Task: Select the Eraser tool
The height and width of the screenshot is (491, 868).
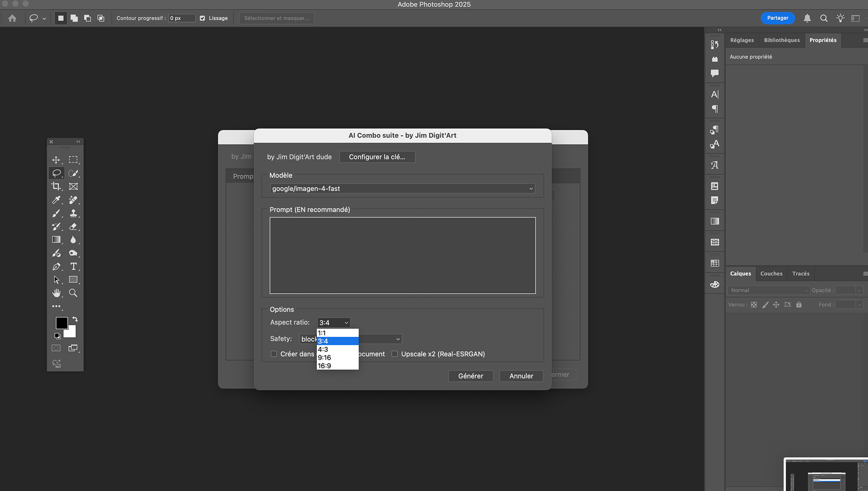Action: pos(73,227)
